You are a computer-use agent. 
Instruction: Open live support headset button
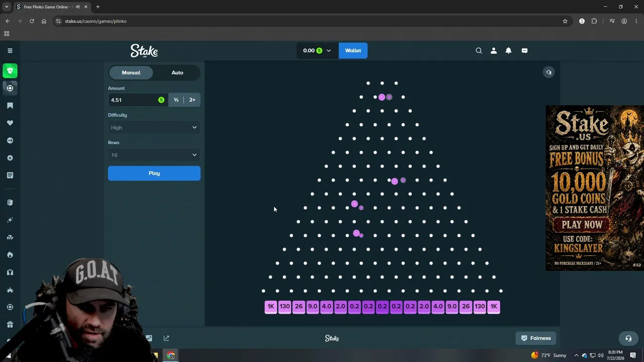628,338
